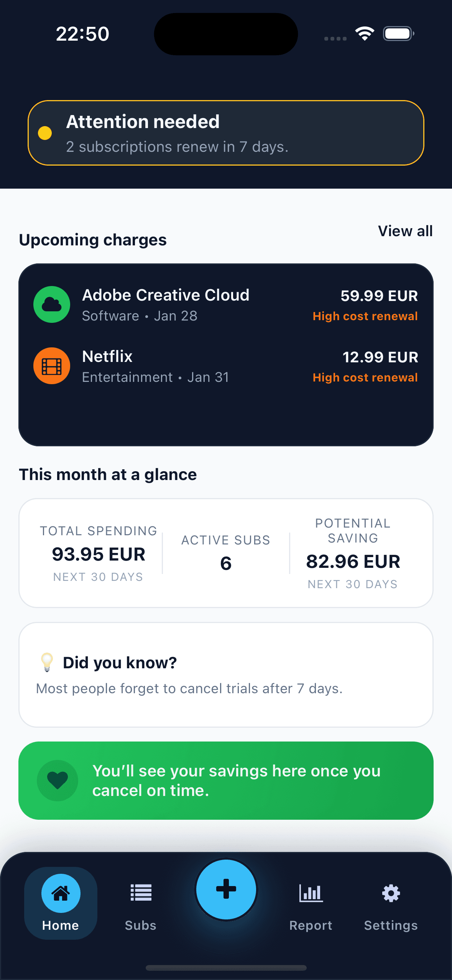Tap the heart icon in savings banner
Viewport: 452px width, 980px height.
click(58, 780)
